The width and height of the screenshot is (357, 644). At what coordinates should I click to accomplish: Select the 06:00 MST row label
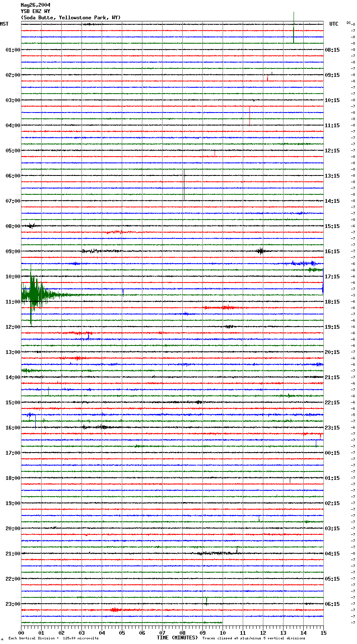(x=13, y=176)
